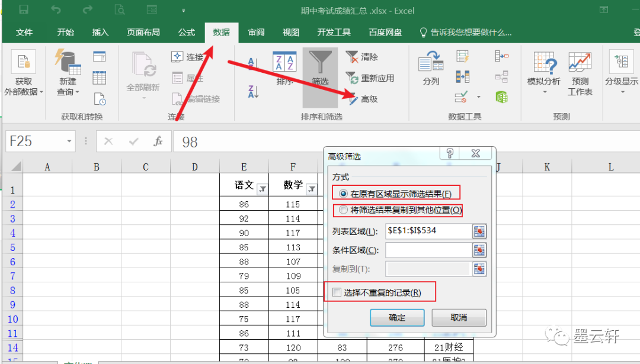Click the Name Box showing F25

click(x=35, y=141)
